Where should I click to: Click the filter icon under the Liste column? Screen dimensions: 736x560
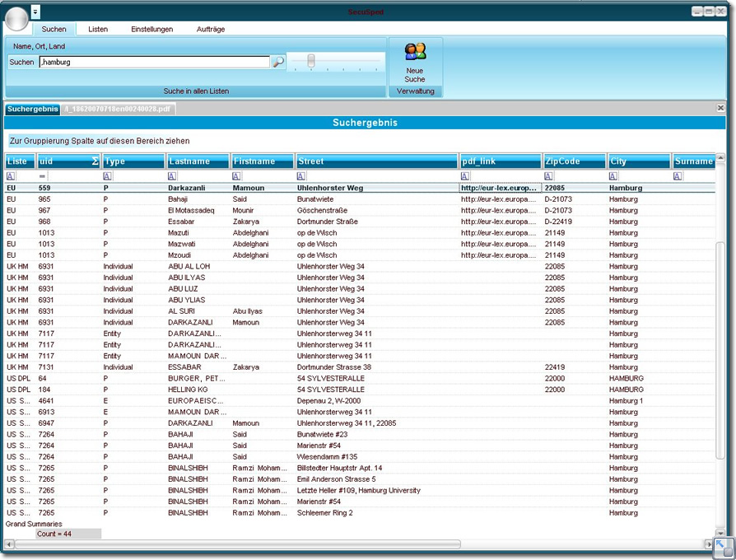pos(11,176)
